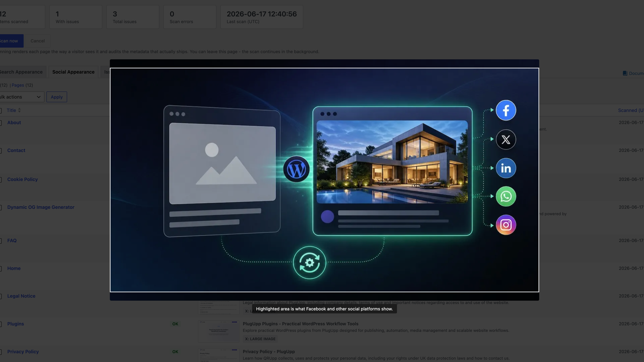The width and height of the screenshot is (644, 362).
Task: Click the scan date in Plugins row
Action: (631, 324)
